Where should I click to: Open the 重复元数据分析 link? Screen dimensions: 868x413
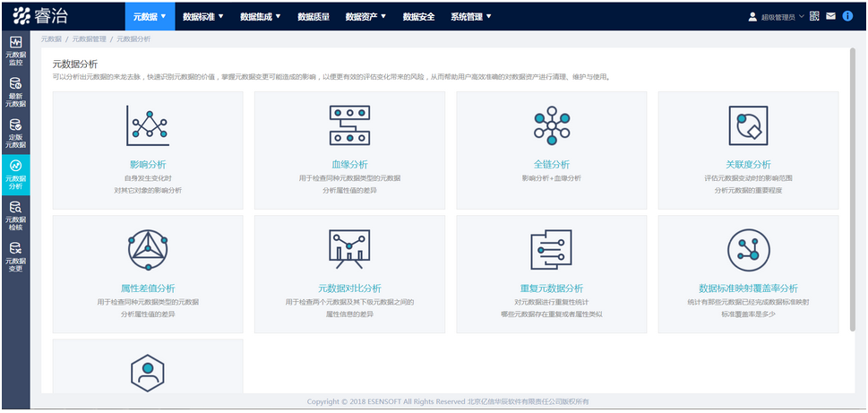551,288
